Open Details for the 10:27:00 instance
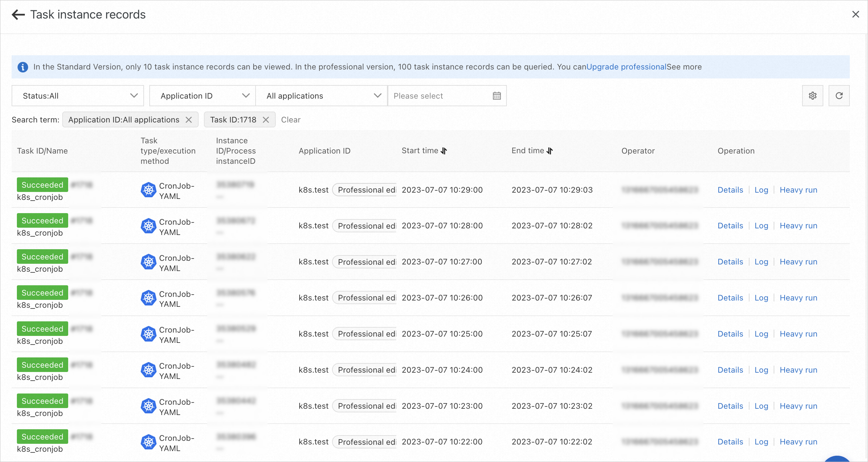The width and height of the screenshot is (868, 462). [x=730, y=262]
